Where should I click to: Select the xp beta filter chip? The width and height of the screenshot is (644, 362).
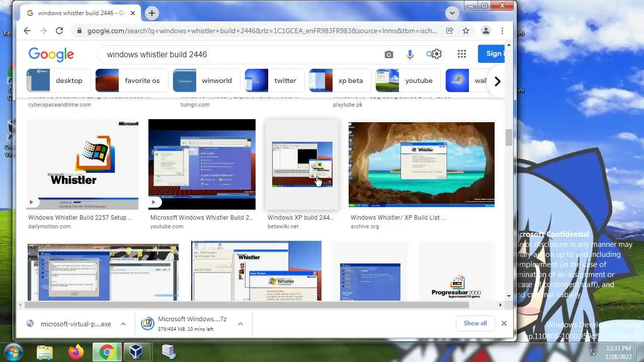coord(340,80)
